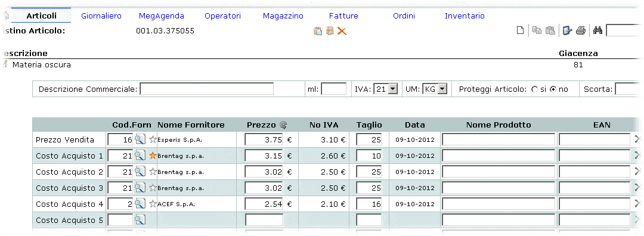The width and height of the screenshot is (644, 236).
Task: Open the Giornaliero tab
Action: tap(101, 16)
